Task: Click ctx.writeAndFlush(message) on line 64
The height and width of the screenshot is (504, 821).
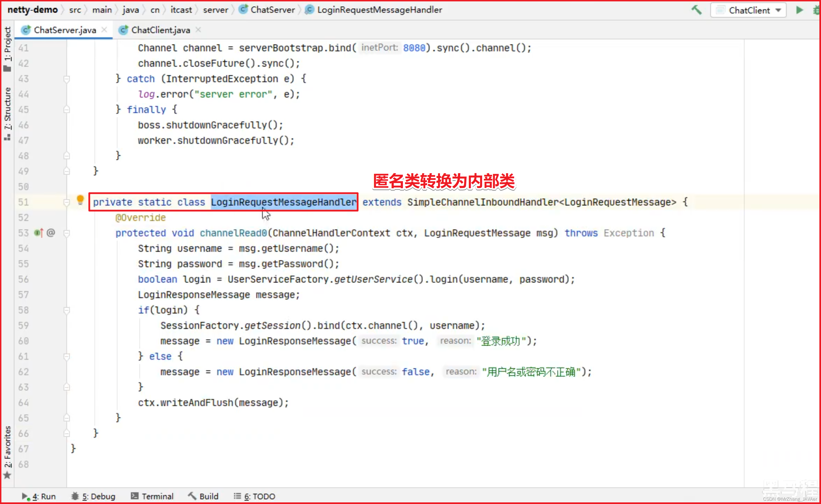Action: coord(210,403)
